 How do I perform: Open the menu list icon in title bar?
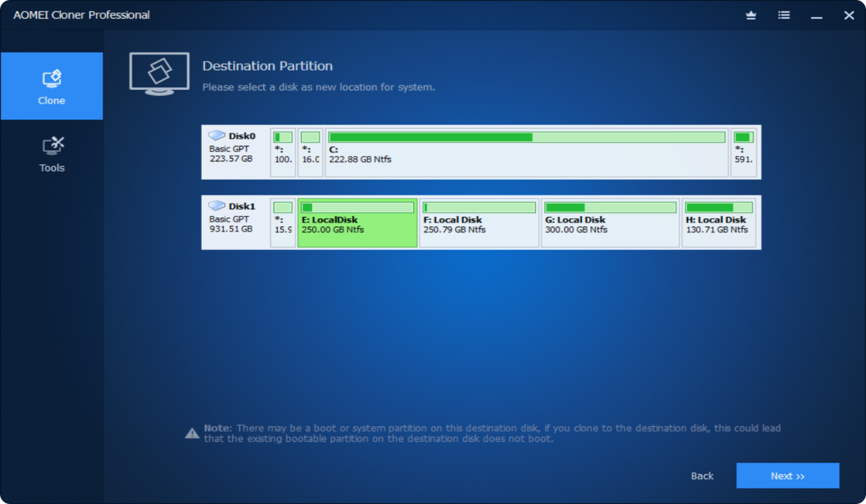[x=784, y=15]
